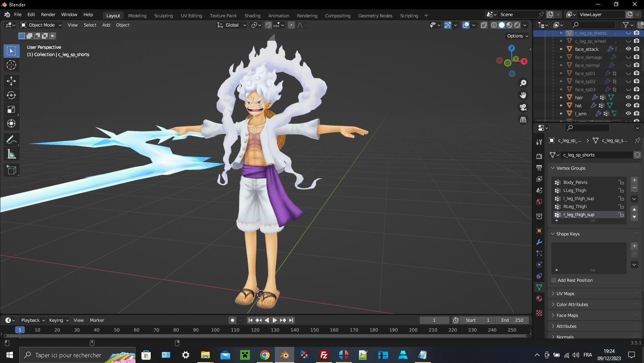Select the Add Cube tool

coord(11,170)
